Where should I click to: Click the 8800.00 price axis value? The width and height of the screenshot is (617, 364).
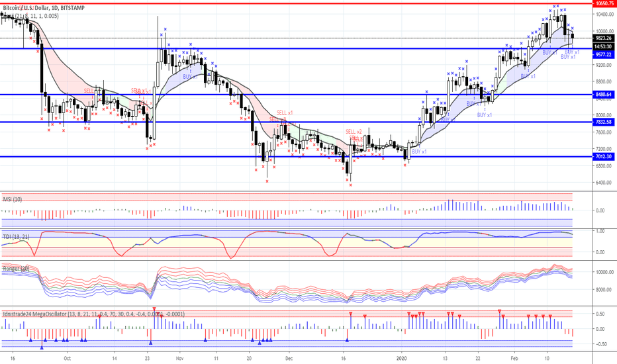click(x=604, y=82)
